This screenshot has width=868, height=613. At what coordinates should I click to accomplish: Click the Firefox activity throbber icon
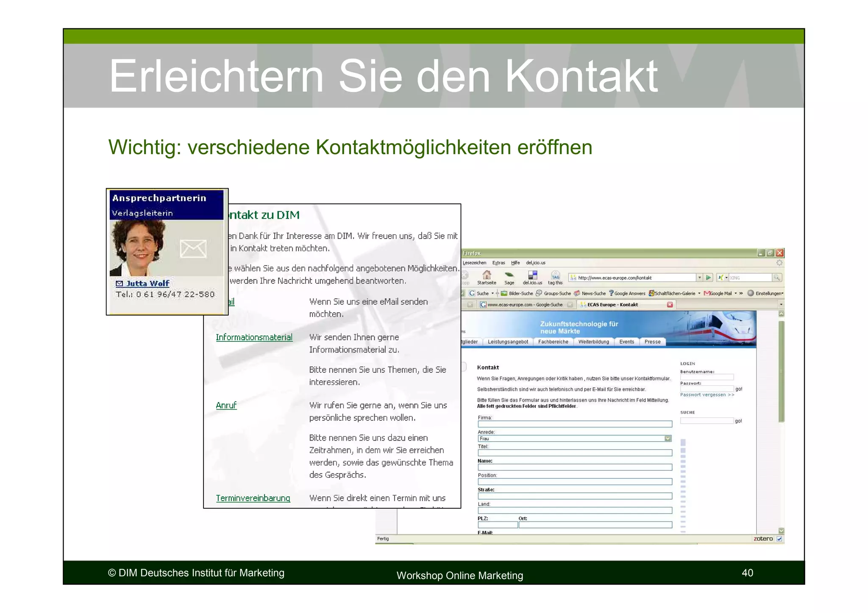779,263
